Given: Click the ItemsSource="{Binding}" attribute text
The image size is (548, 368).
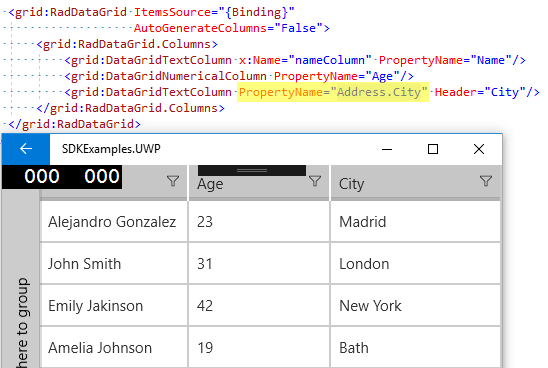Looking at the screenshot, I should point(214,12).
